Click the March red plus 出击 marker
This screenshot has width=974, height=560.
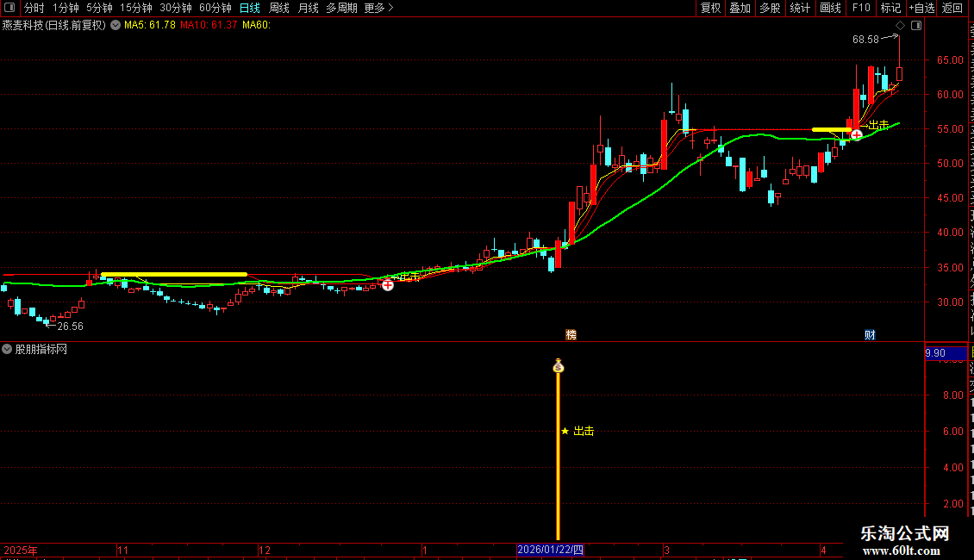857,134
